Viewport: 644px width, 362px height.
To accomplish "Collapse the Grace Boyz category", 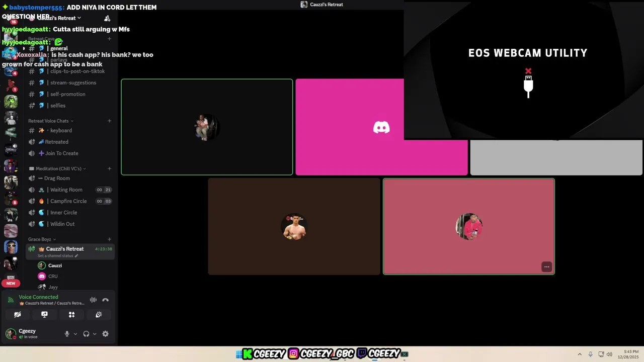I will (x=42, y=239).
